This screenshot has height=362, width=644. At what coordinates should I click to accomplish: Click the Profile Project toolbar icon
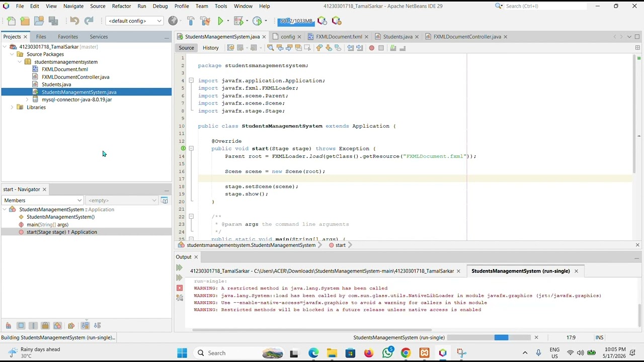point(257,21)
